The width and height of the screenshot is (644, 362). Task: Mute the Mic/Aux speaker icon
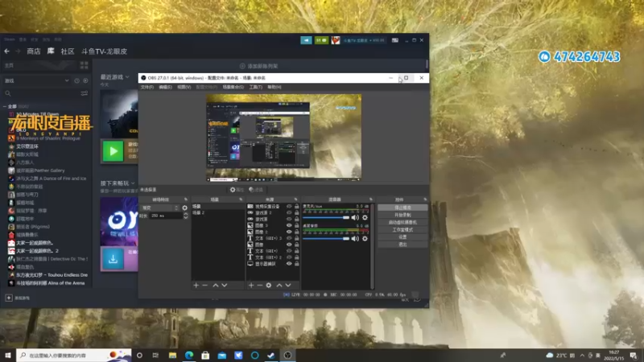[x=355, y=217]
